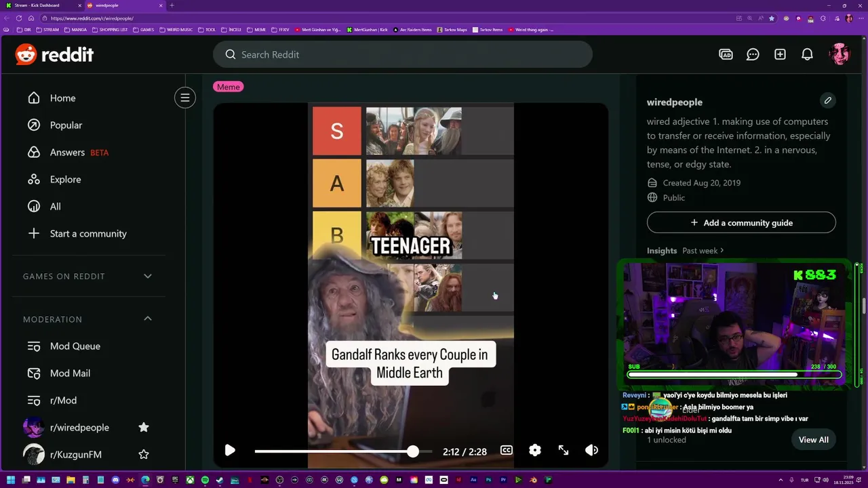Collapse the Moderation section
The width and height of the screenshot is (868, 488).
click(148, 319)
